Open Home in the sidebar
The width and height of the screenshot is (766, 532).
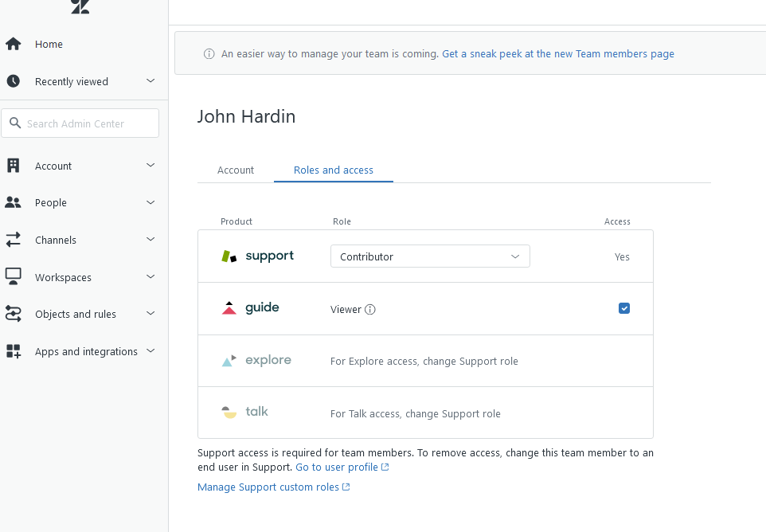49,44
